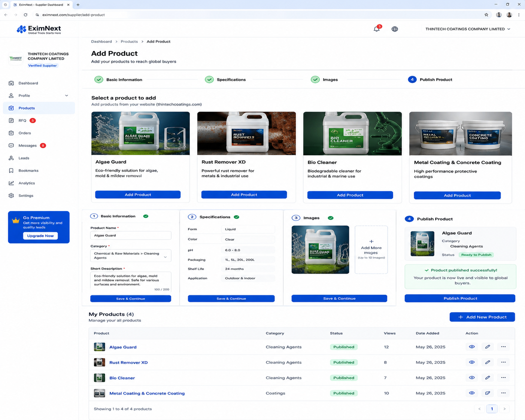
Task: Open the browser three-dot menu
Action: pyautogui.click(x=519, y=15)
